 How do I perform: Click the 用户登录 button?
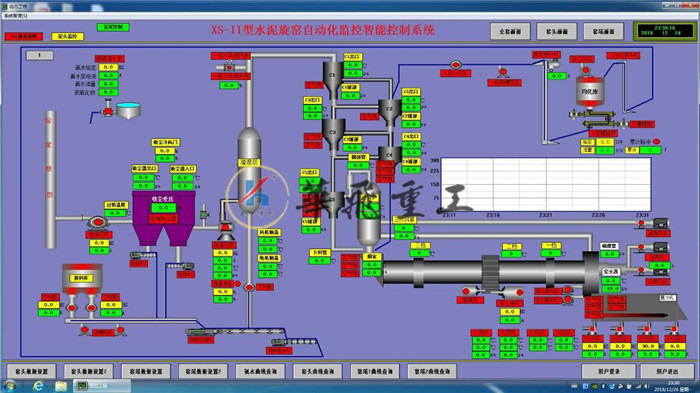point(608,371)
